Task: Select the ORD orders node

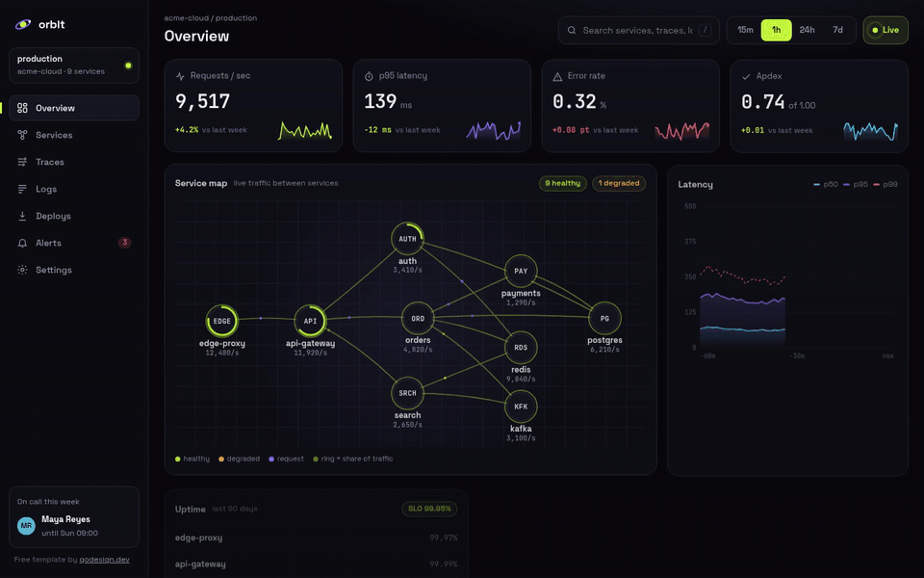Action: pyautogui.click(x=418, y=319)
